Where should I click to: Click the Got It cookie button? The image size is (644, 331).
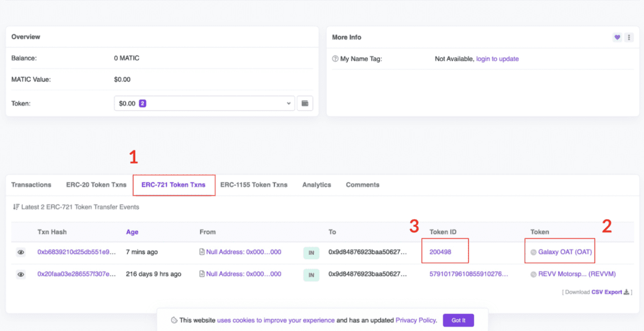[458, 320]
